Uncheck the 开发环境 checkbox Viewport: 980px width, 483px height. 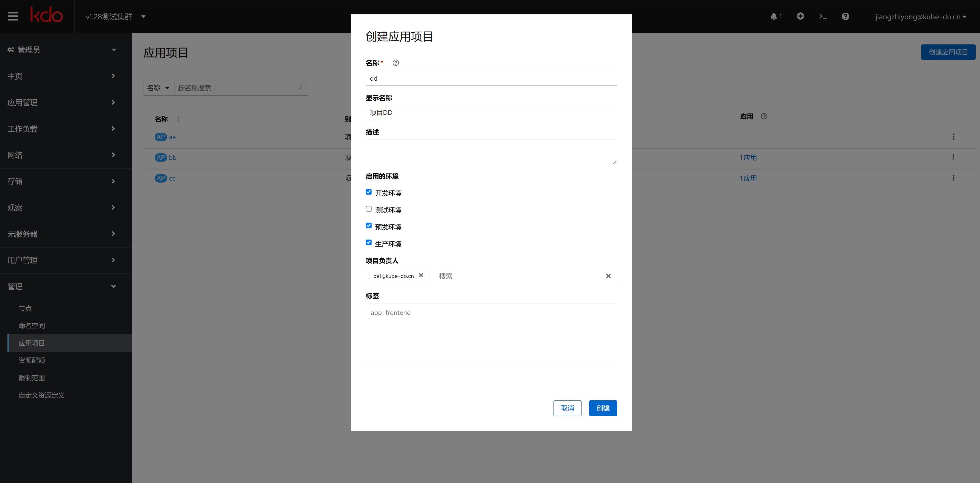pyautogui.click(x=369, y=192)
